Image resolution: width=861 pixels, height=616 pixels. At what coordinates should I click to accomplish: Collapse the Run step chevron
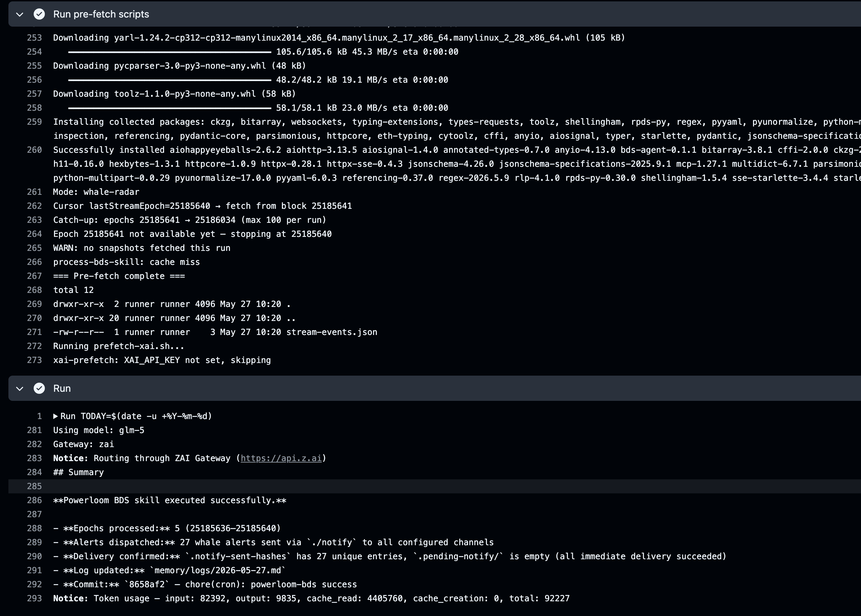[20, 388]
